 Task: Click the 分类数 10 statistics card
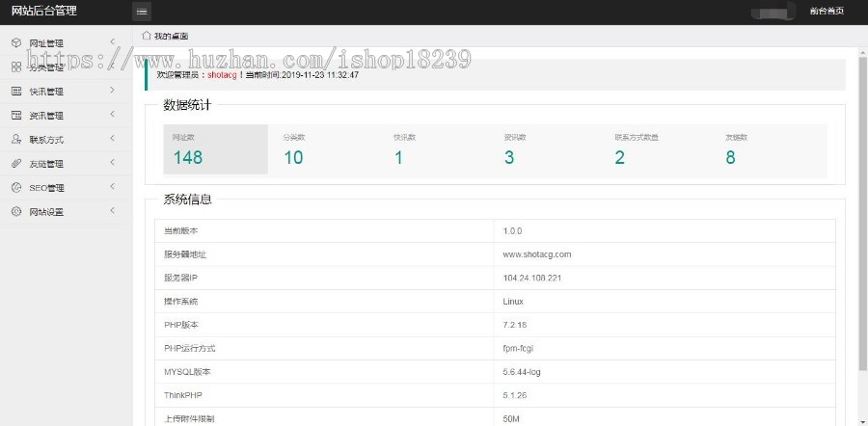(323, 149)
